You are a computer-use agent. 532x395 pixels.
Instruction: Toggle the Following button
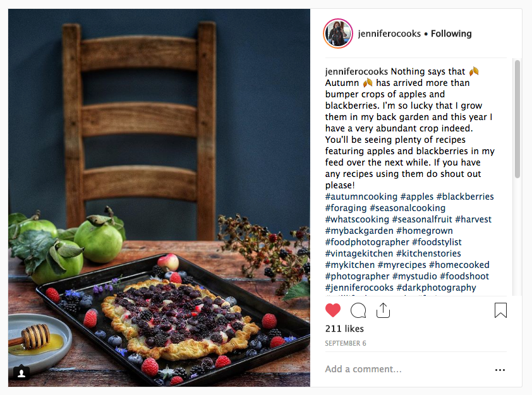coord(451,33)
